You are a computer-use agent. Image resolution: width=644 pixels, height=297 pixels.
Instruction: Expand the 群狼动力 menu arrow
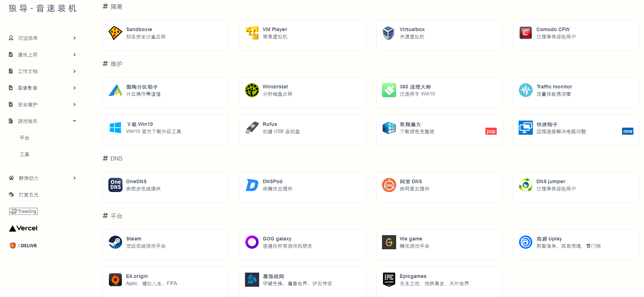point(74,178)
